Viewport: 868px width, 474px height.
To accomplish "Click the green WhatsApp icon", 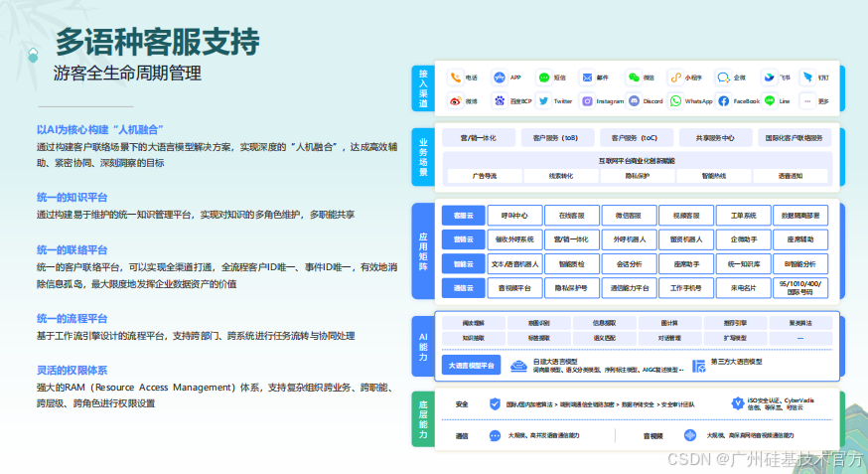I will click(x=675, y=101).
